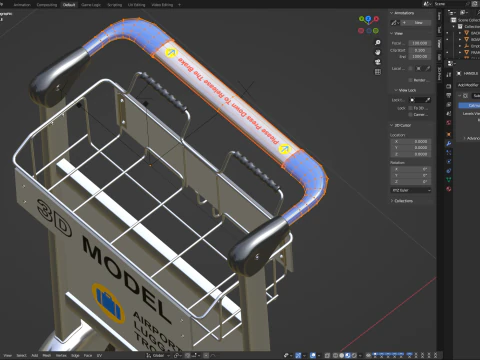Toggle Lock To 3D Cursor checkbox
The width and height of the screenshot is (480, 360).
point(410,108)
